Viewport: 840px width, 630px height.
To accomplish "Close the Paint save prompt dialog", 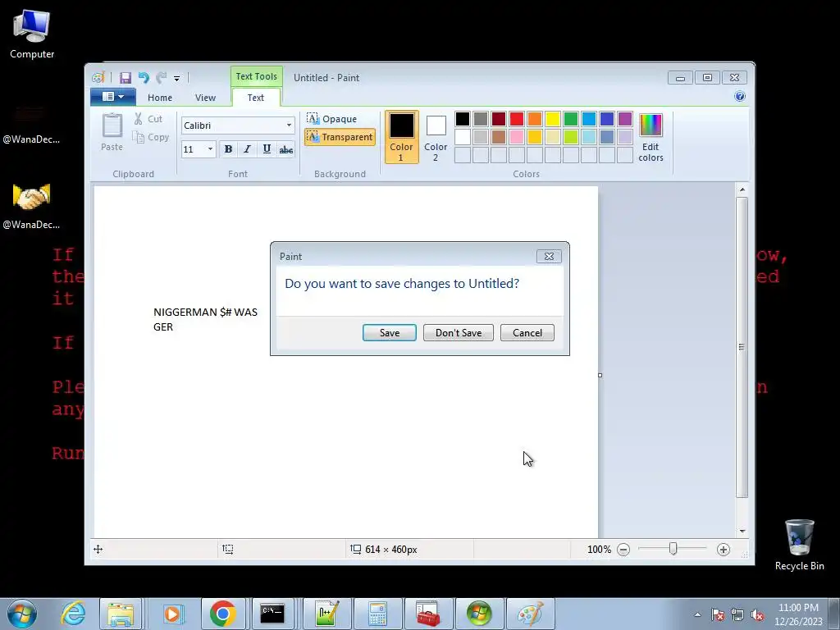I will point(549,256).
